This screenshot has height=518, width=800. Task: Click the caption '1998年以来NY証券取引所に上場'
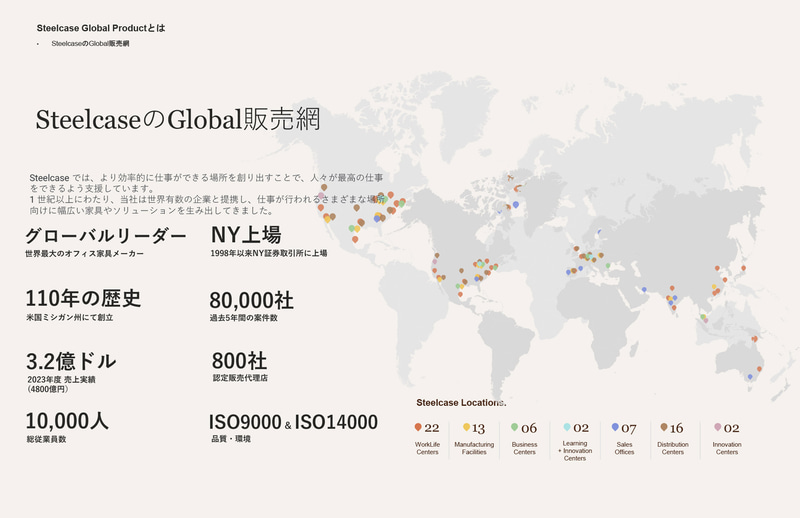(269, 253)
